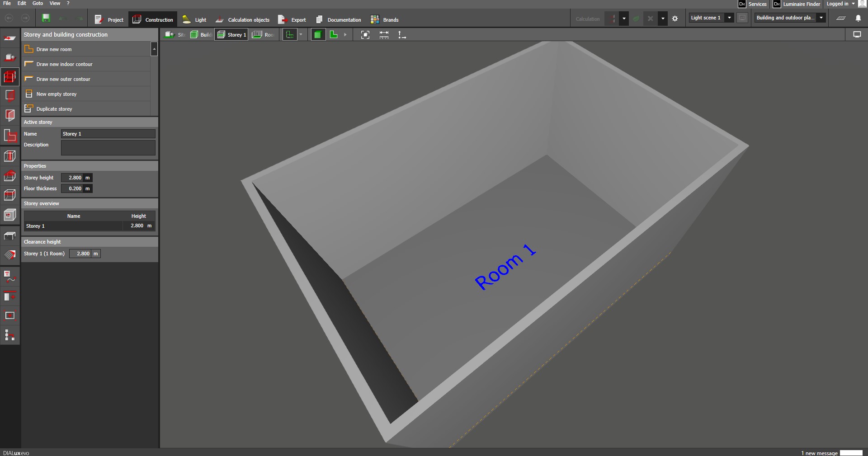Screen dimensions: 868x456
Task: Expand the Building and outdoor plan dropdown
Action: point(821,18)
